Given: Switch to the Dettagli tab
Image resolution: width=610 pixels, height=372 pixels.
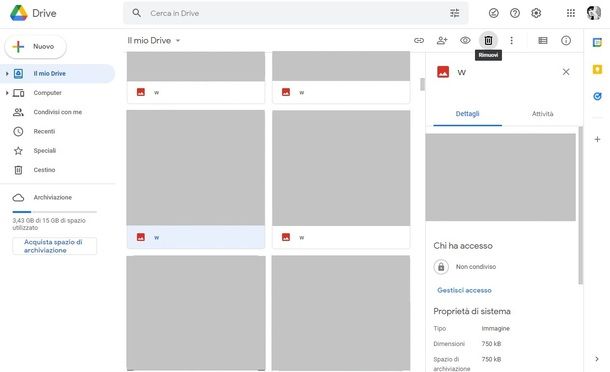Looking at the screenshot, I should point(467,114).
